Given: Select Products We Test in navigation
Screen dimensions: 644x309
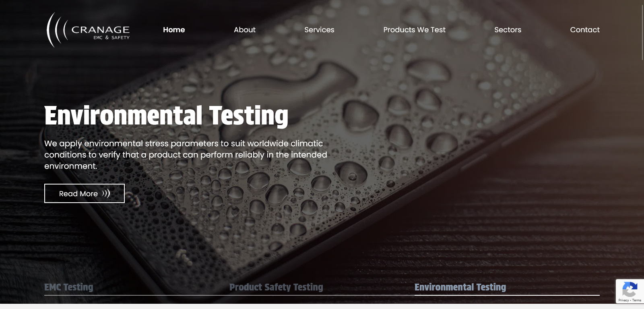Looking at the screenshot, I should (414, 30).
